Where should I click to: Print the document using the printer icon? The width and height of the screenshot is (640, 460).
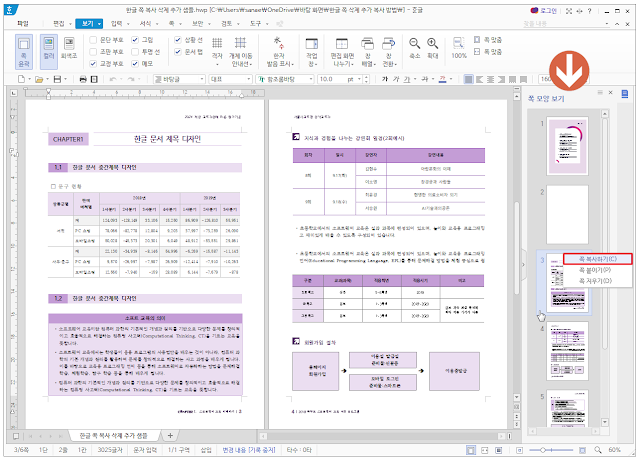pyautogui.click(x=83, y=79)
